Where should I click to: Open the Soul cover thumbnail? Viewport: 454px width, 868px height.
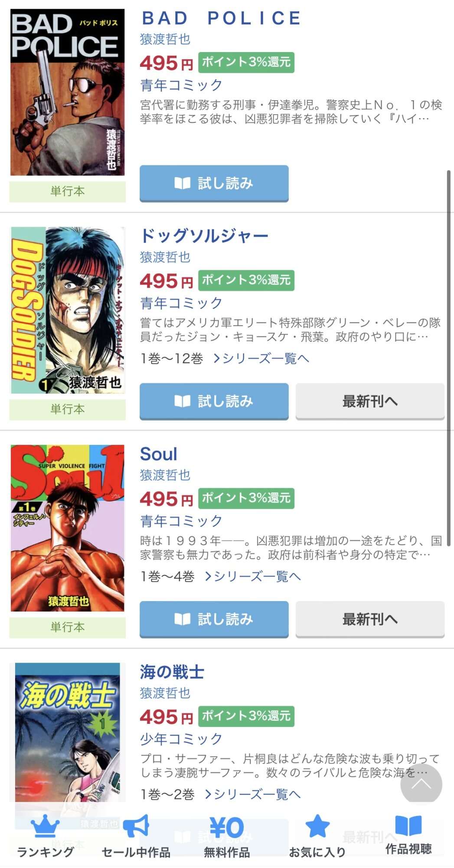point(67,528)
